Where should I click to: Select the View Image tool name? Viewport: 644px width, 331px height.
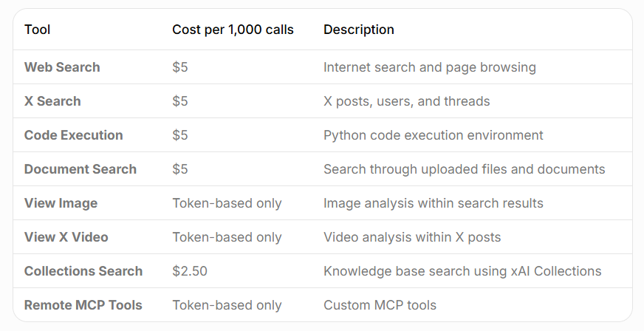[x=61, y=203]
